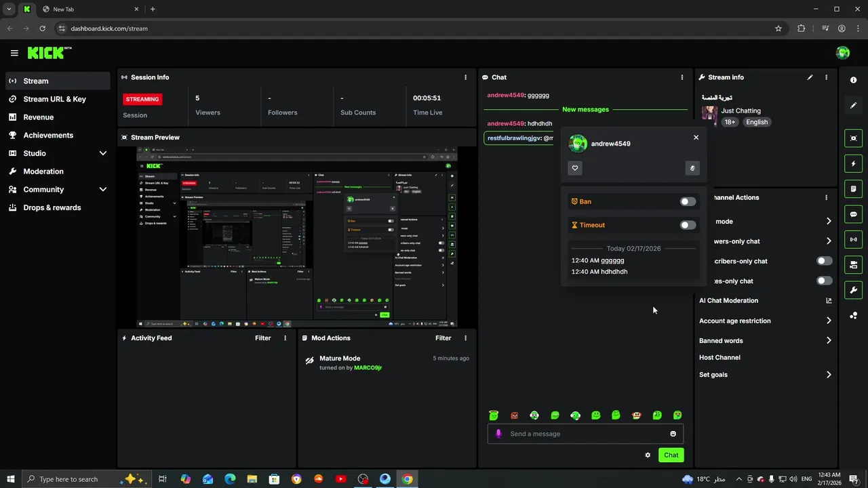The image size is (868, 488).
Task: Click andrew4549 username on hdhdhdh message
Action: tap(505, 123)
